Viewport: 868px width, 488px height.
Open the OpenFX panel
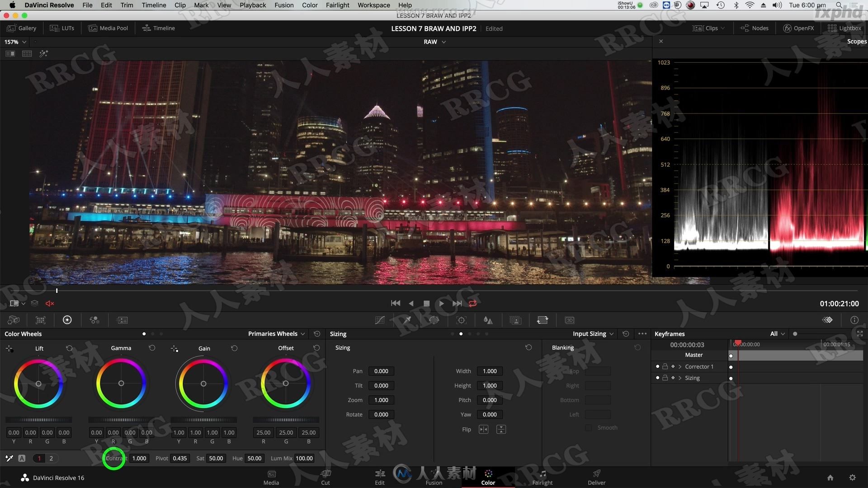coord(798,28)
